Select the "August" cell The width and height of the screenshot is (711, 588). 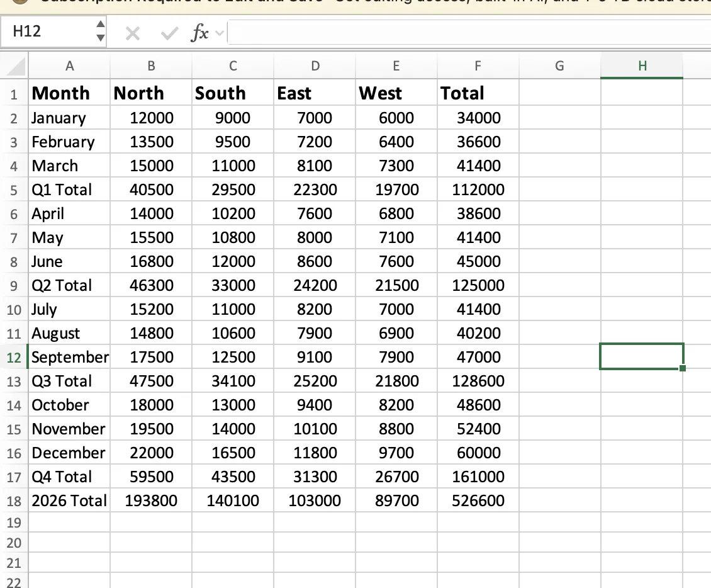(69, 334)
